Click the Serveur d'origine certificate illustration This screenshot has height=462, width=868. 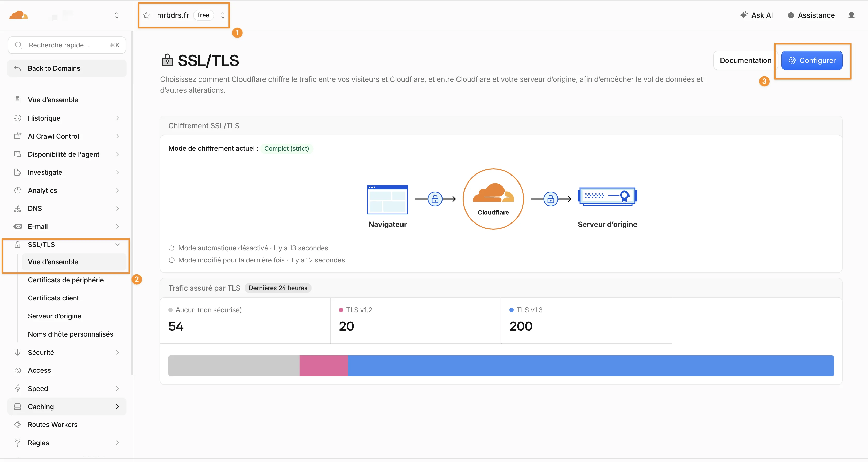(607, 197)
